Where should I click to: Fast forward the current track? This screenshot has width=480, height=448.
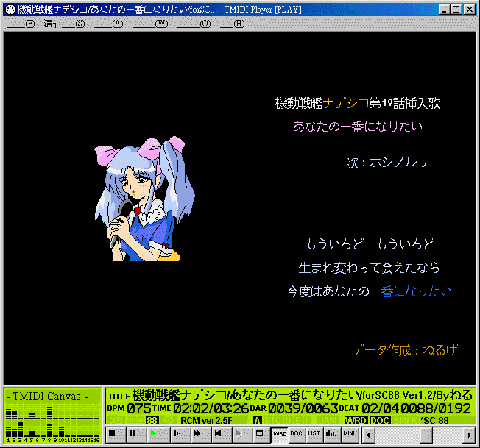[197, 435]
